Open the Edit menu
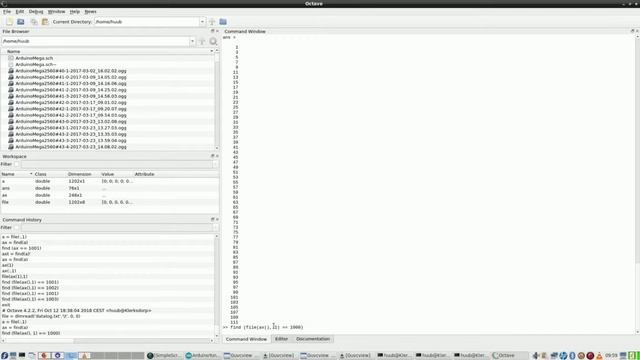 (20, 11)
